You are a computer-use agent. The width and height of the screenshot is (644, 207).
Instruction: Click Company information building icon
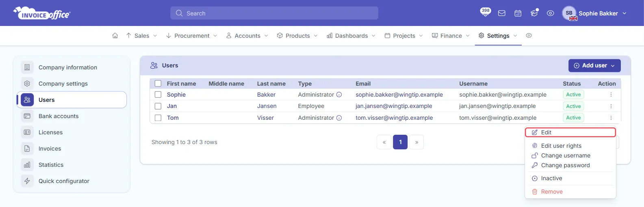tap(27, 67)
